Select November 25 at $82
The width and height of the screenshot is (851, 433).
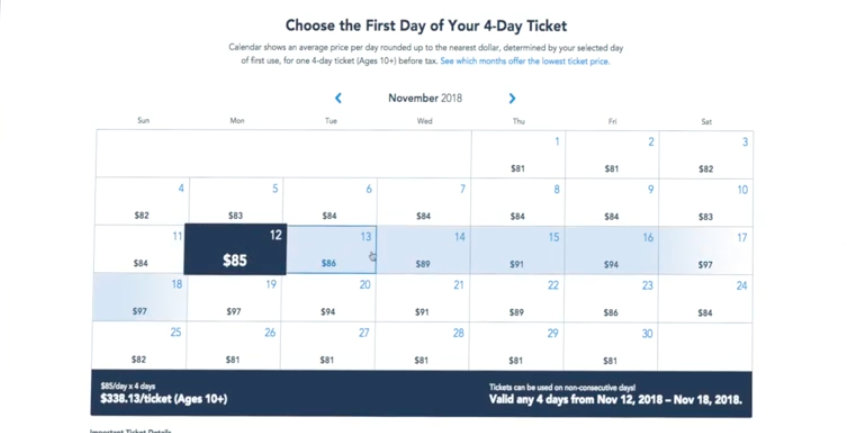141,345
